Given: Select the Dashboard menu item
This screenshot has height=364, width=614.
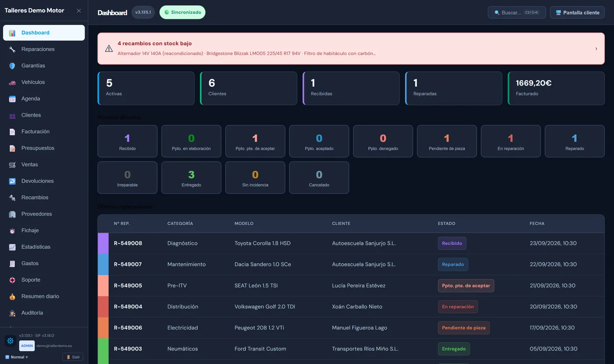Looking at the screenshot, I should (x=44, y=33).
